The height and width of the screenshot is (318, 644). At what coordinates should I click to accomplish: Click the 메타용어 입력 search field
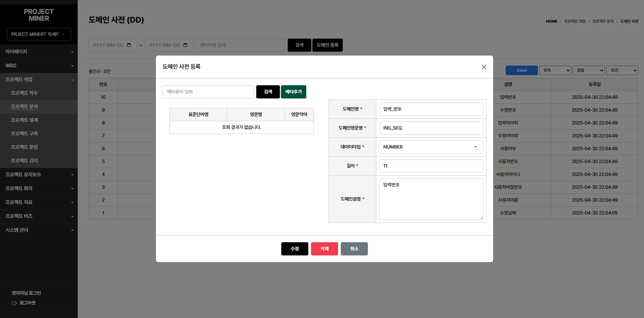click(208, 92)
